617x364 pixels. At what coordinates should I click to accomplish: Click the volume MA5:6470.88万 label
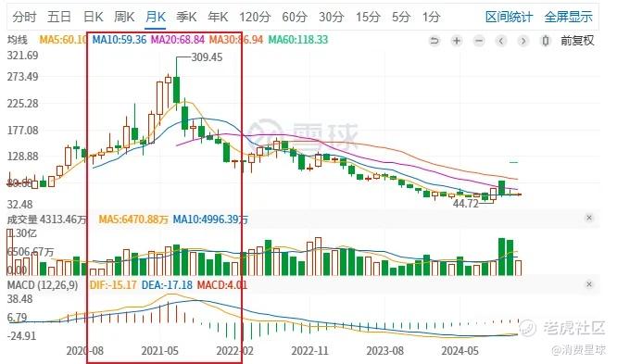133,220
